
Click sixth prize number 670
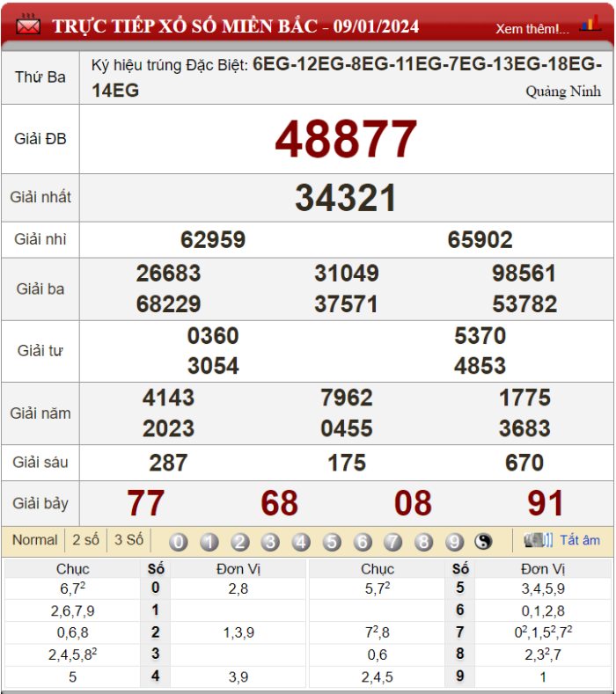[524, 463]
